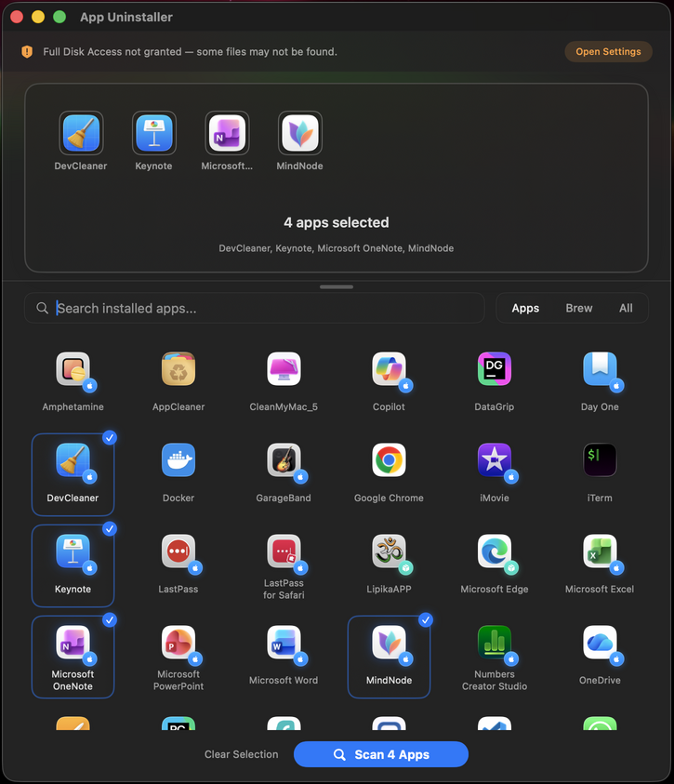Switch to the Brew filter tab
The width and height of the screenshot is (674, 784).
(578, 308)
